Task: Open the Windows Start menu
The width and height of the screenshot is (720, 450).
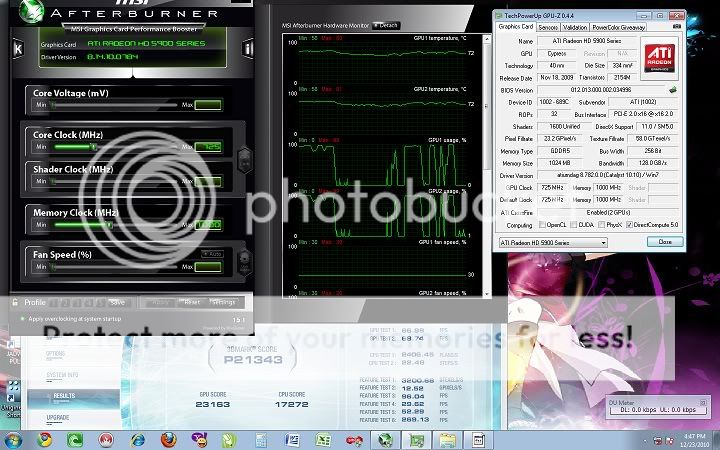Action: pyautogui.click(x=12, y=440)
